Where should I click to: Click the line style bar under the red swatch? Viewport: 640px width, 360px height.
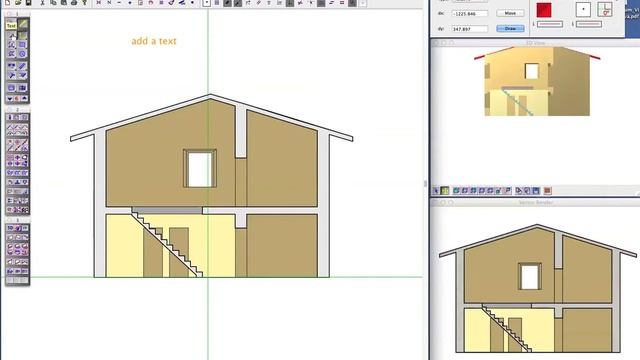tap(550, 24)
